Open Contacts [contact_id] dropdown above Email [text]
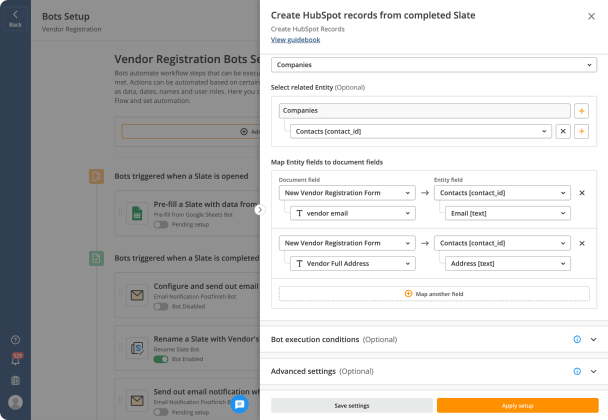 pyautogui.click(x=502, y=193)
